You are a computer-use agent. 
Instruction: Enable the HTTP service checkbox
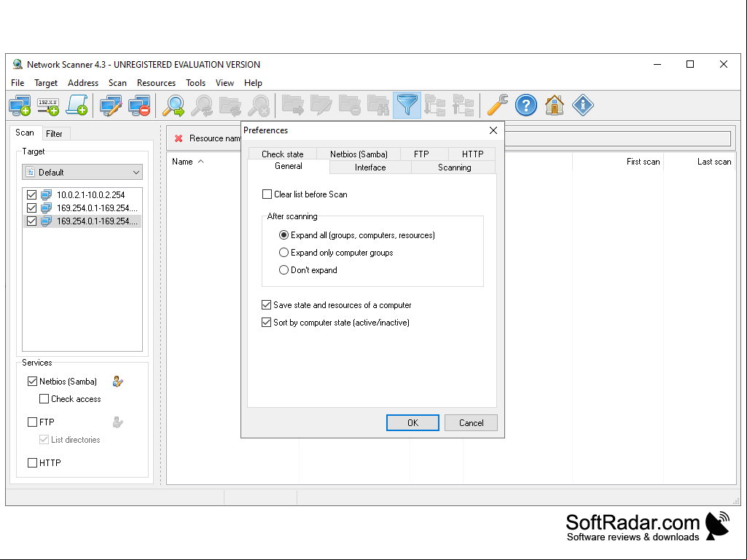32,463
